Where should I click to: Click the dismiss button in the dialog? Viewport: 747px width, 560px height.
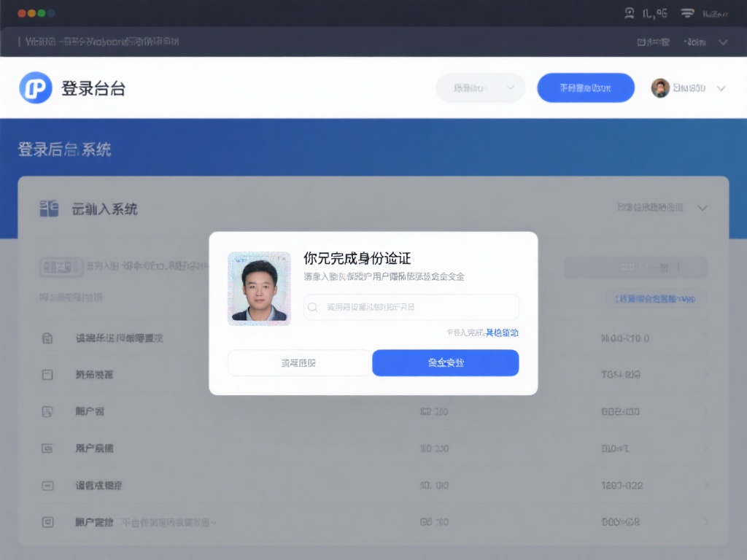coord(299,362)
